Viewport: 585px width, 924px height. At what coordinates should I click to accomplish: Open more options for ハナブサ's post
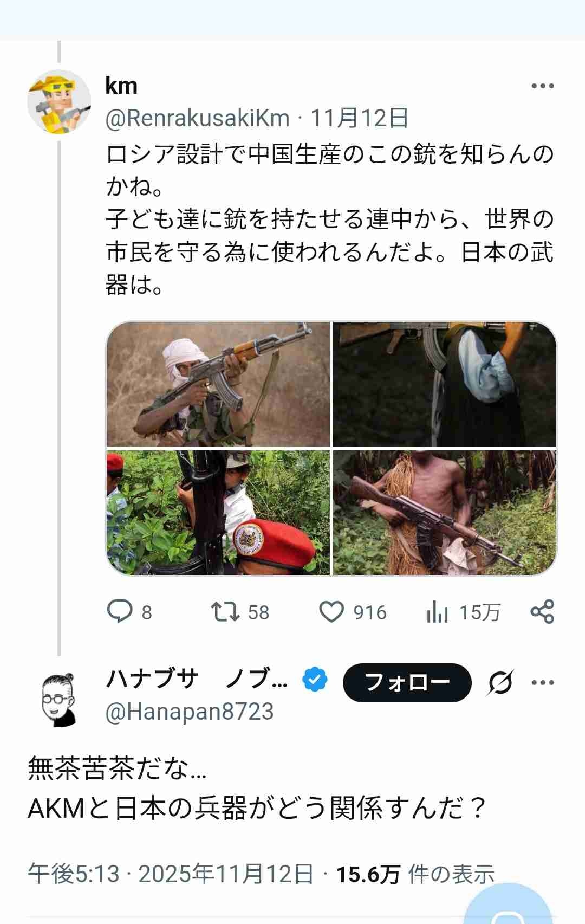(x=542, y=682)
